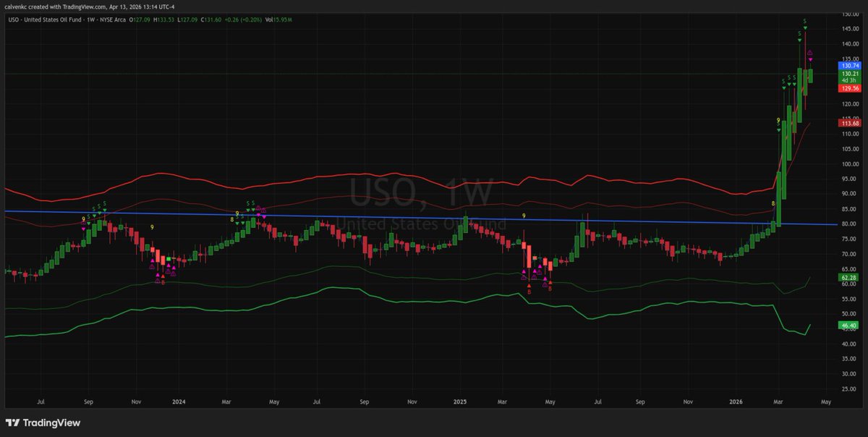
Task: Click the blue 130.74 price label
Action: pos(849,65)
